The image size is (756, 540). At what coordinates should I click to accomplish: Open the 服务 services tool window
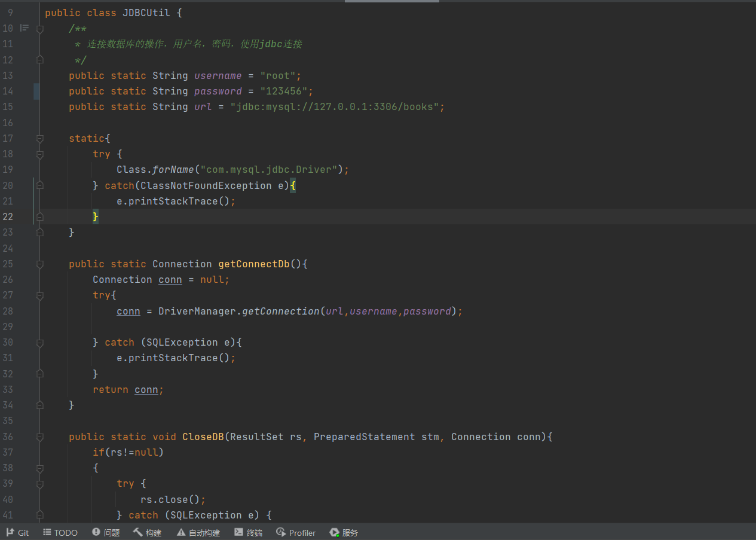click(344, 533)
